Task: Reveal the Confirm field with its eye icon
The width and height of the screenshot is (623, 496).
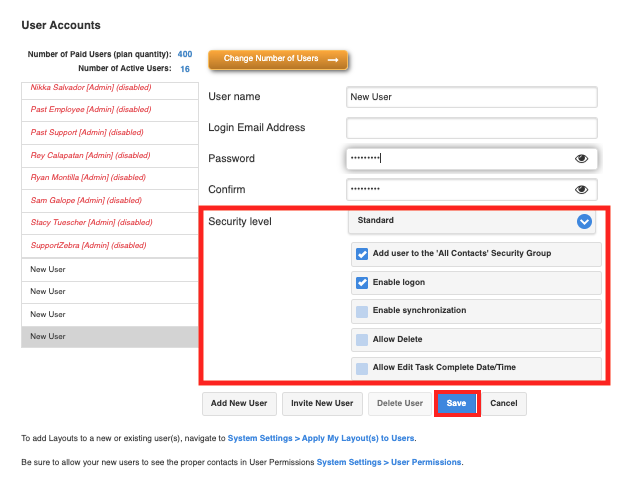Action: [x=581, y=190]
